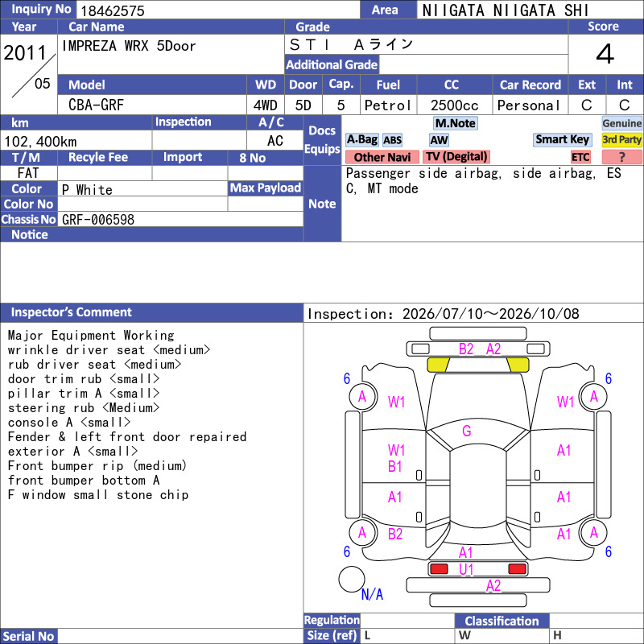The height and width of the screenshot is (644, 644).
Task: Click the Other Navi badge
Action: [x=382, y=157]
